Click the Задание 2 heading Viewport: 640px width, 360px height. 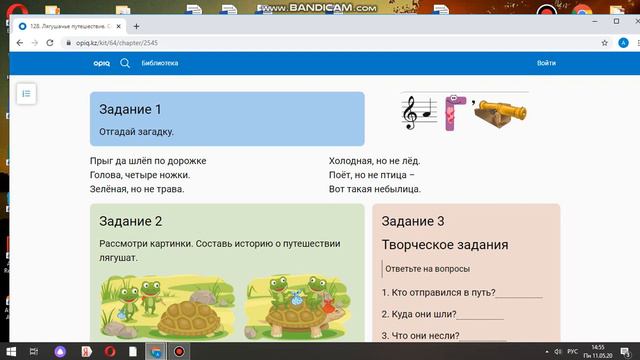[x=131, y=221]
